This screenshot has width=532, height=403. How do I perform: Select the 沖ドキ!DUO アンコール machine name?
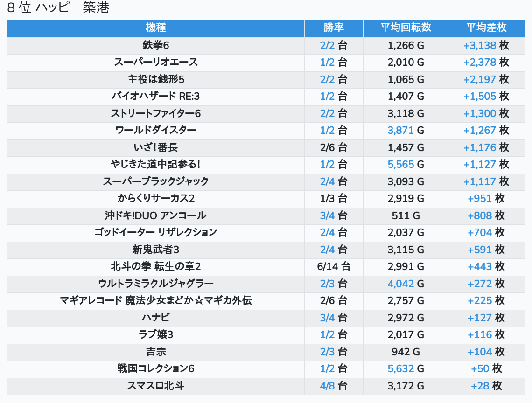pyautogui.click(x=156, y=216)
